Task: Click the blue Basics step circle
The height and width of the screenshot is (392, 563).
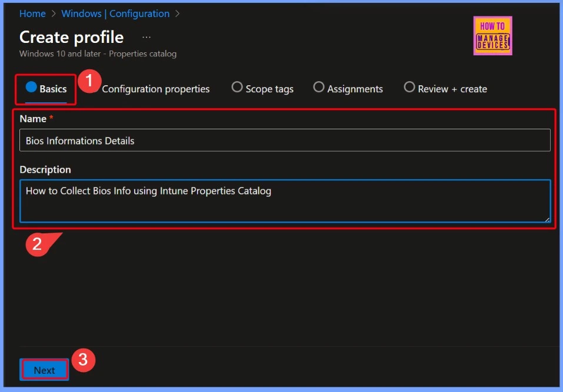Action: click(x=31, y=87)
